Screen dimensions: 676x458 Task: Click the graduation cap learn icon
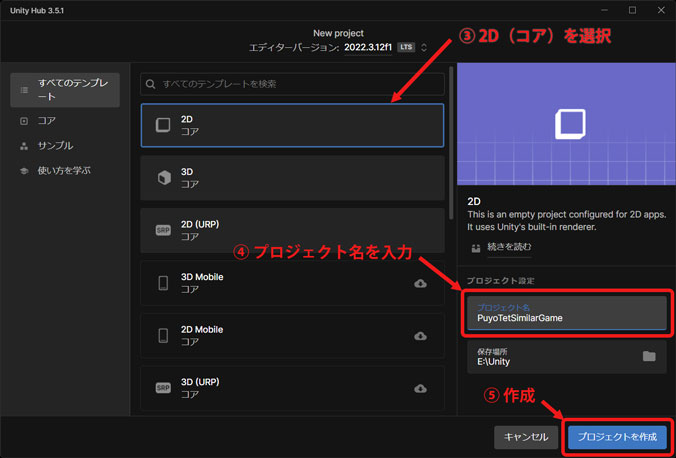[x=24, y=171]
